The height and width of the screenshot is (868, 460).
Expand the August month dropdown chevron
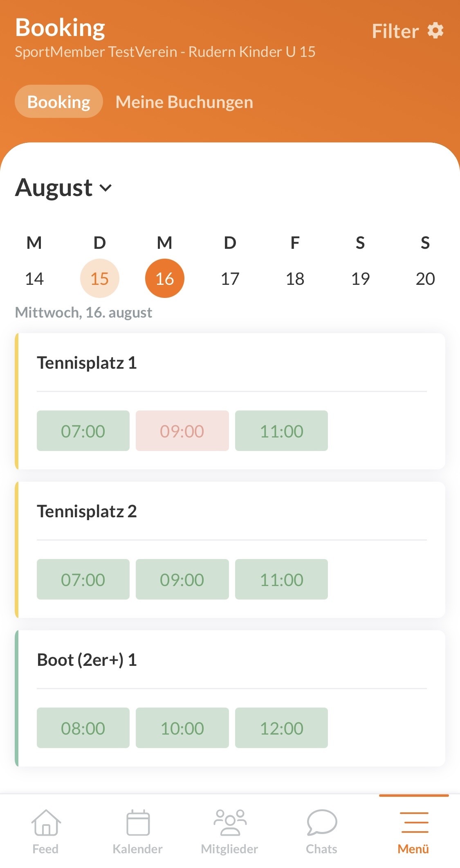pyautogui.click(x=105, y=188)
